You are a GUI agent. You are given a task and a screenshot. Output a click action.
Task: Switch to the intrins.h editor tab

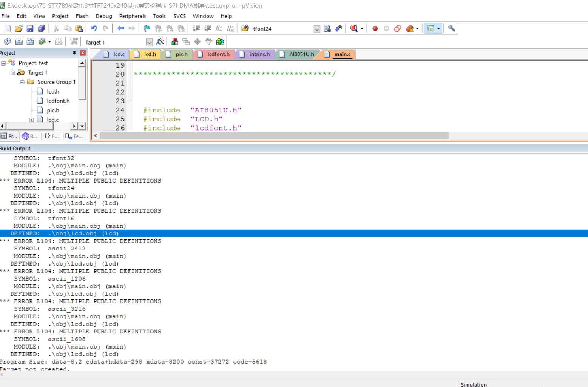(x=255, y=54)
